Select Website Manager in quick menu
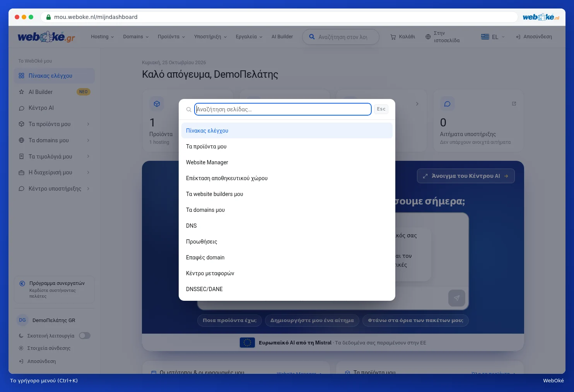 coord(287,162)
